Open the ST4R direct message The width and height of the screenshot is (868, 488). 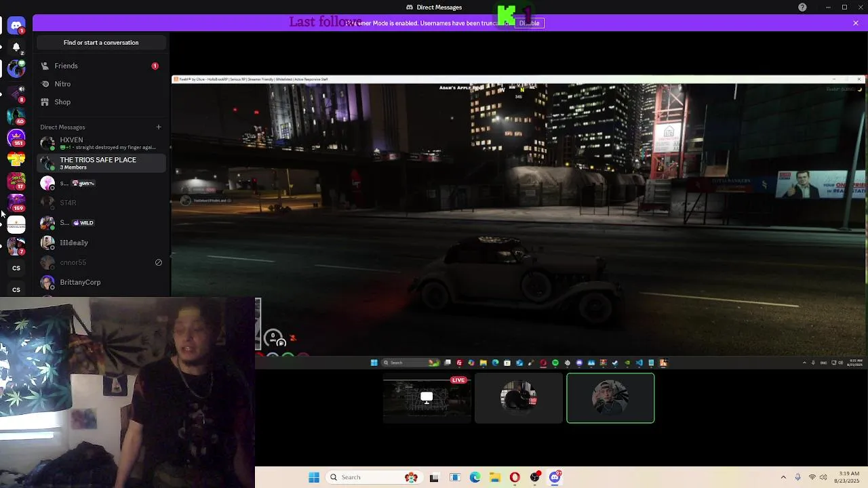[101, 203]
